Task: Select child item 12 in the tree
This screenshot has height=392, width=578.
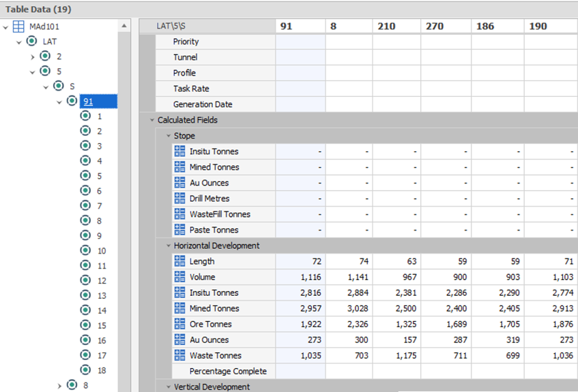Action: (x=102, y=281)
